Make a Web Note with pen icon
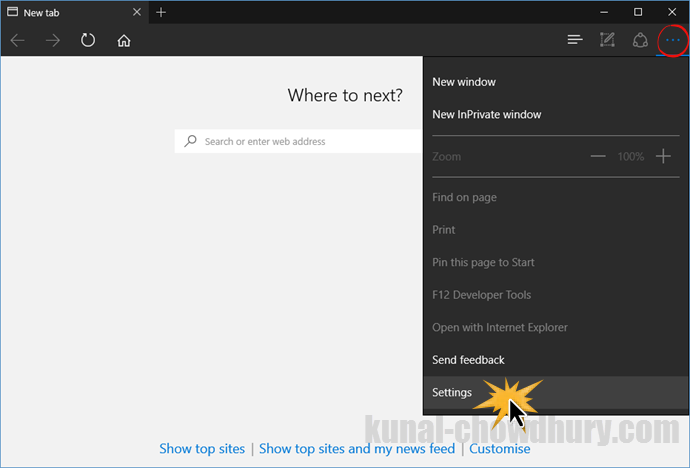The image size is (690, 468). [607, 40]
